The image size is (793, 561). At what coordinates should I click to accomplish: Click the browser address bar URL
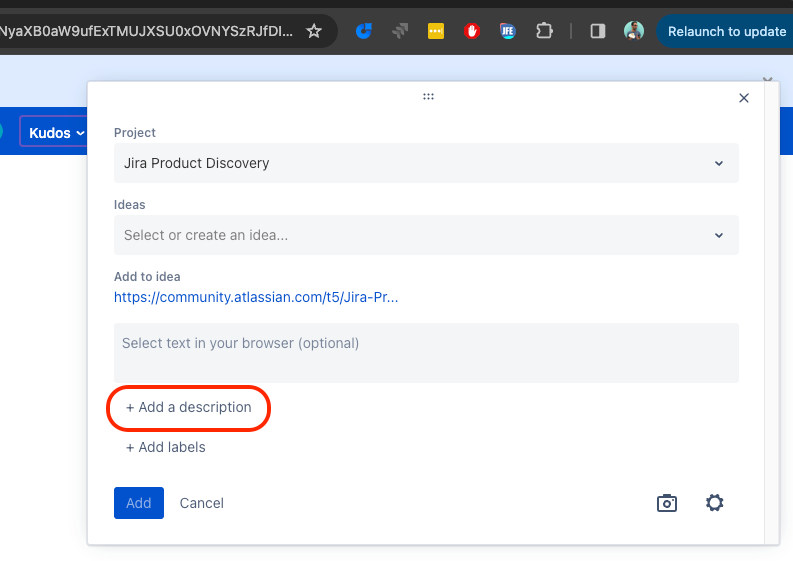pyautogui.click(x=146, y=31)
